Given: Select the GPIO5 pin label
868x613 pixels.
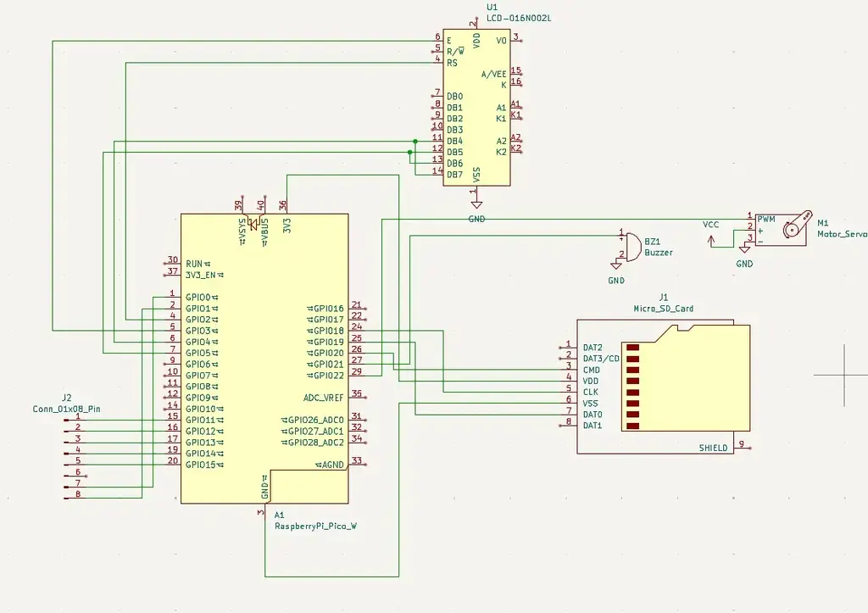Looking at the screenshot, I should (x=198, y=353).
